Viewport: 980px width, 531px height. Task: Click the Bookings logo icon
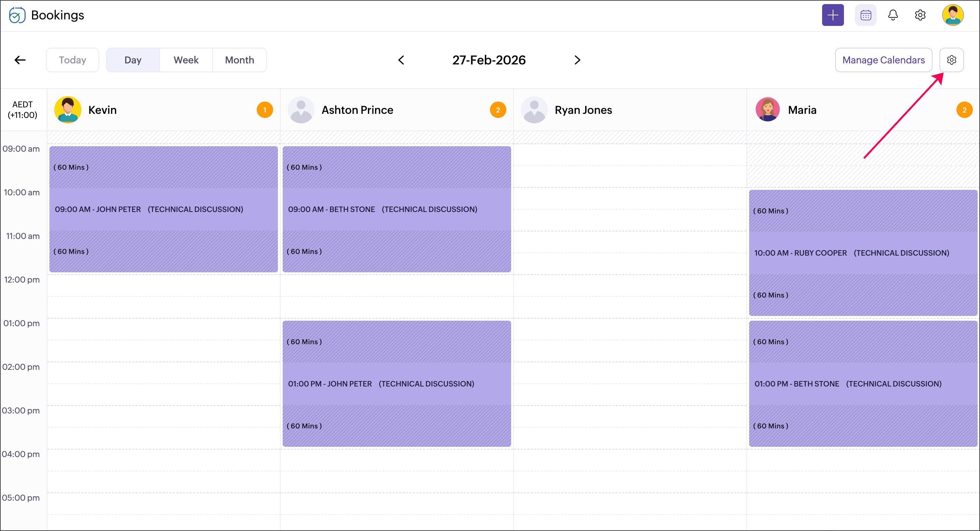(x=17, y=15)
